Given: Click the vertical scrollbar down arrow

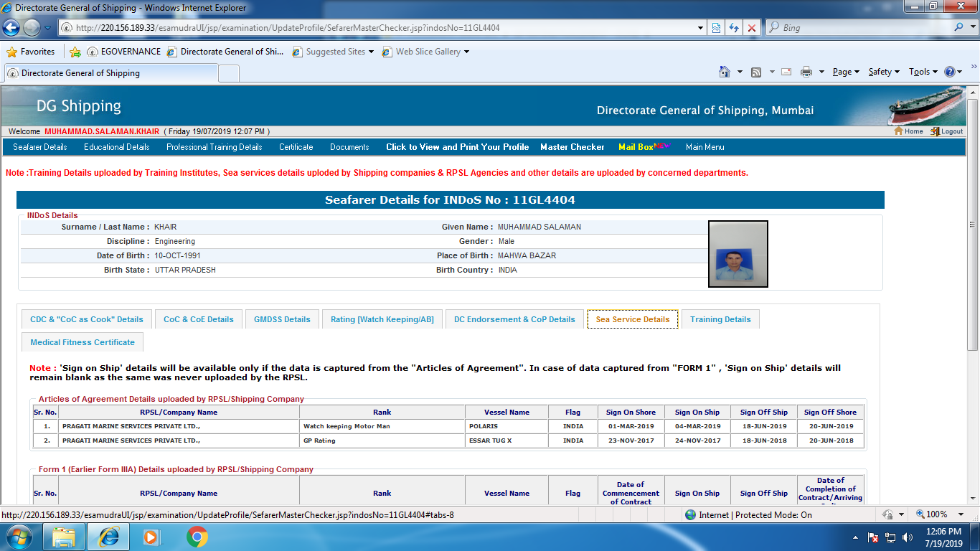Looking at the screenshot, I should pyautogui.click(x=974, y=500).
